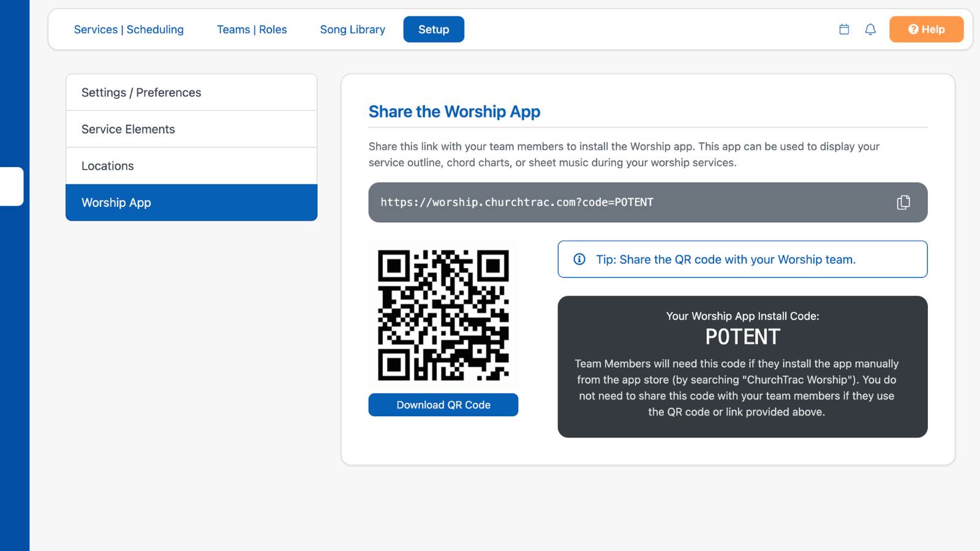Click the info icon in the tip box
This screenshot has height=551, width=980.
tap(579, 259)
